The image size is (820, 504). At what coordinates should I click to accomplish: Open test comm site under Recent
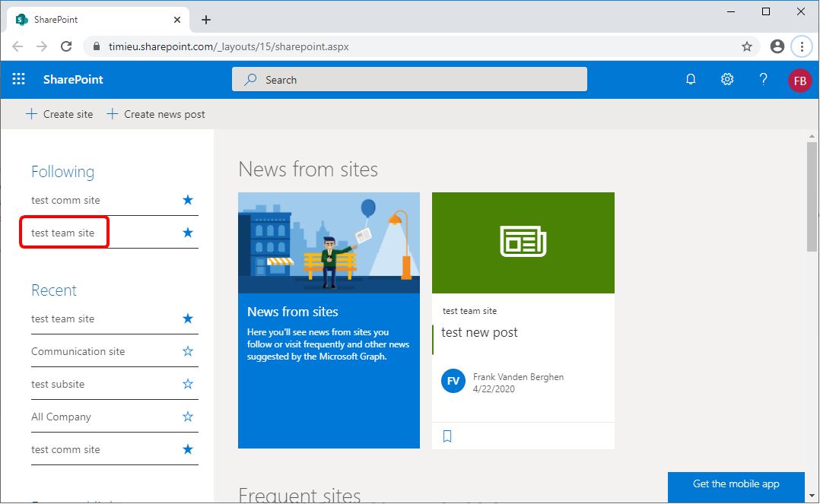pyautogui.click(x=65, y=449)
